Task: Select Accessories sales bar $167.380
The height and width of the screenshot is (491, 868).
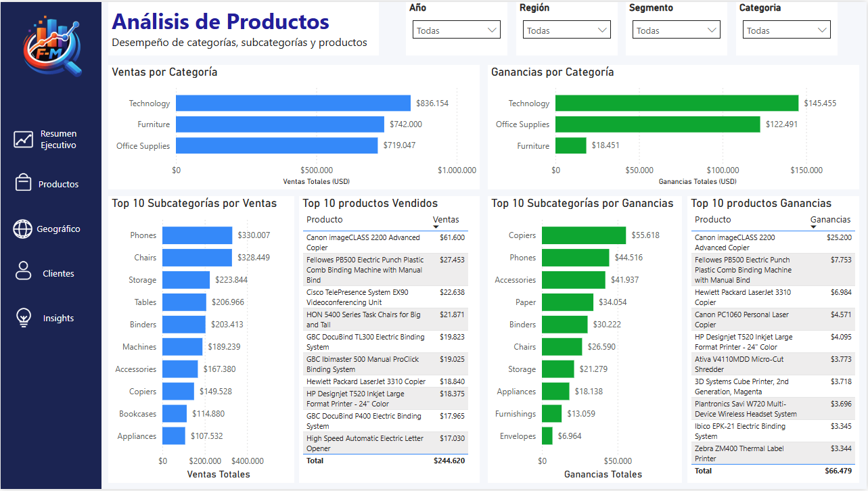Action: 180,369
